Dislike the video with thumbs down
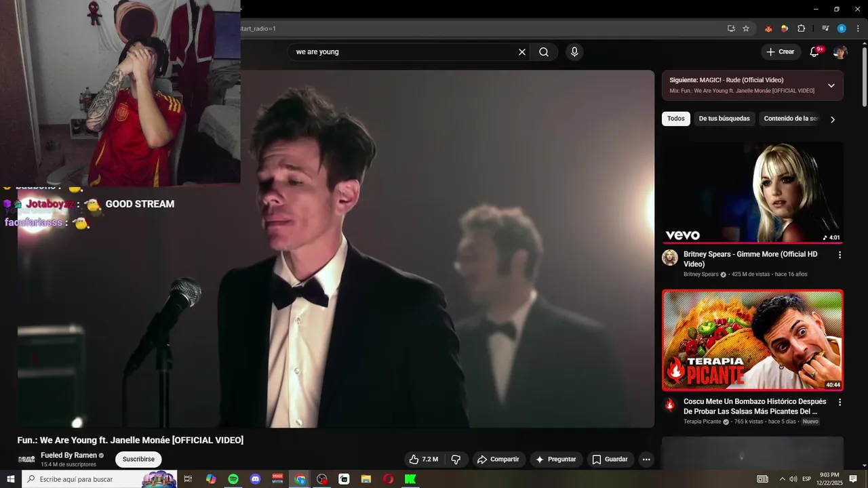Screen dimensions: 868x488 click(456, 460)
